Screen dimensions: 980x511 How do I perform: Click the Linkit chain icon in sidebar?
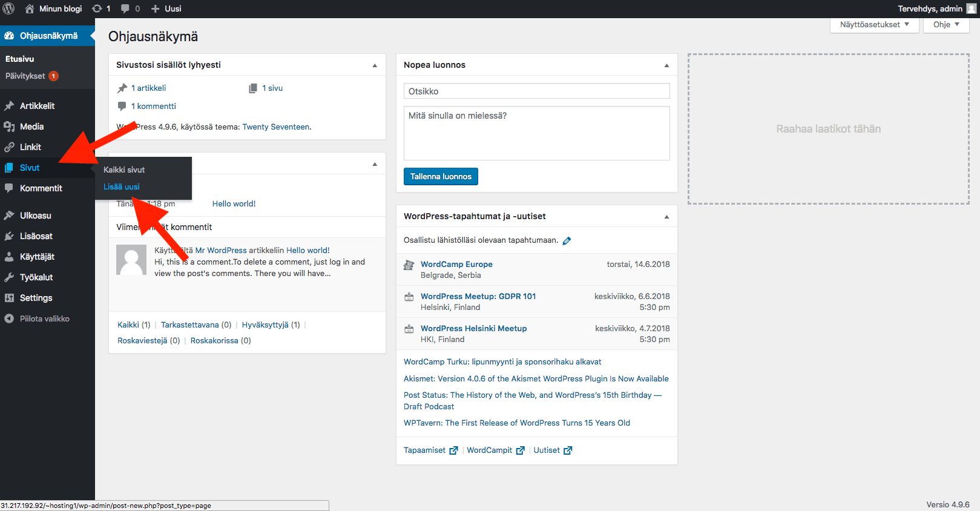click(9, 147)
